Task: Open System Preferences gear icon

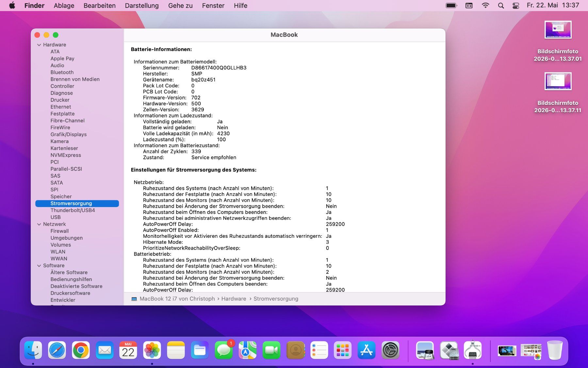Action: (x=390, y=350)
